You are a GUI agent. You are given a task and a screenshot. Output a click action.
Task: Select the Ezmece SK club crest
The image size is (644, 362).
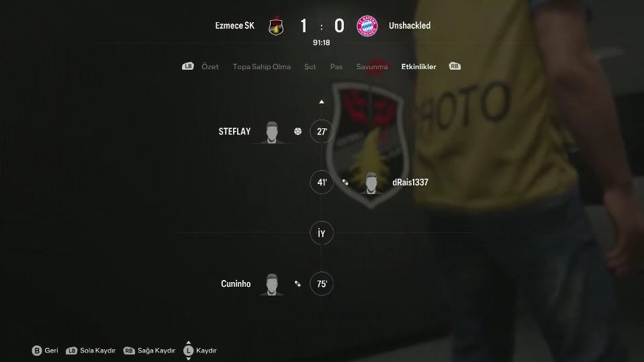coord(276,26)
